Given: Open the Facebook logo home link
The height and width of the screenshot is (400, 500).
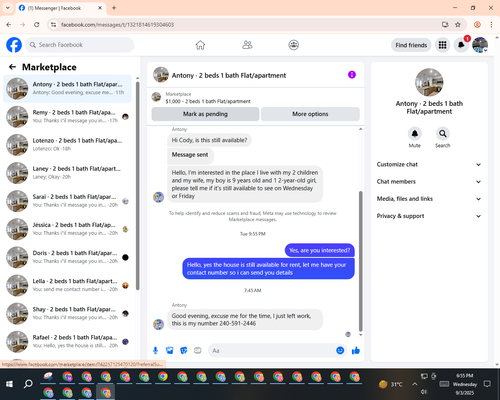Looking at the screenshot, I should click(14, 45).
